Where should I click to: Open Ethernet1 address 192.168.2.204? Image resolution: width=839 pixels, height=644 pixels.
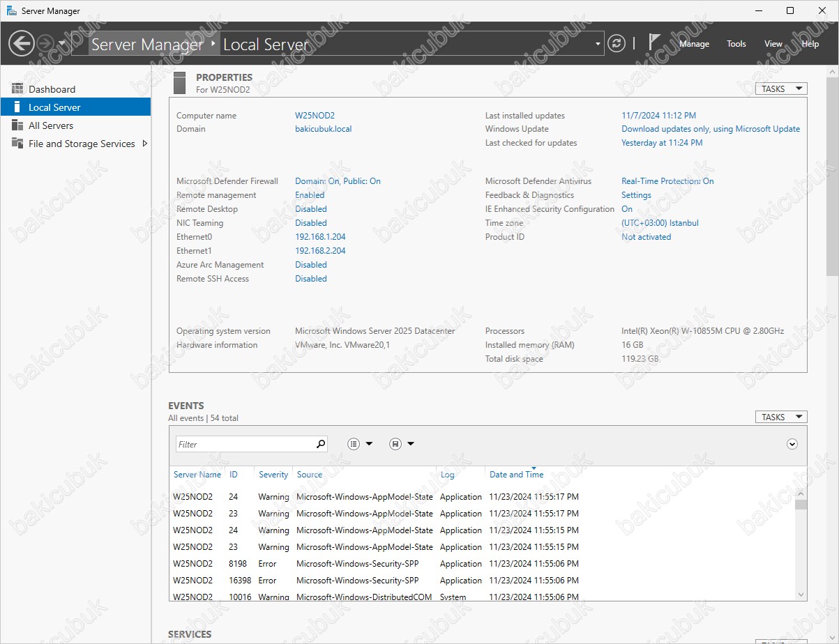click(x=320, y=251)
